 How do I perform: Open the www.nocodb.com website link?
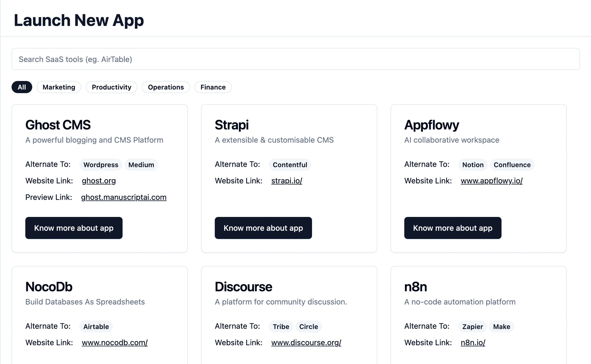(114, 343)
